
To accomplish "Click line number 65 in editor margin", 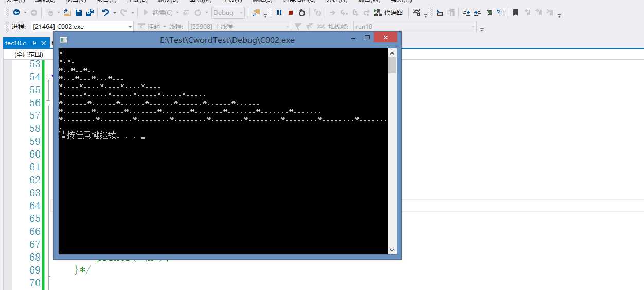I will [x=35, y=218].
